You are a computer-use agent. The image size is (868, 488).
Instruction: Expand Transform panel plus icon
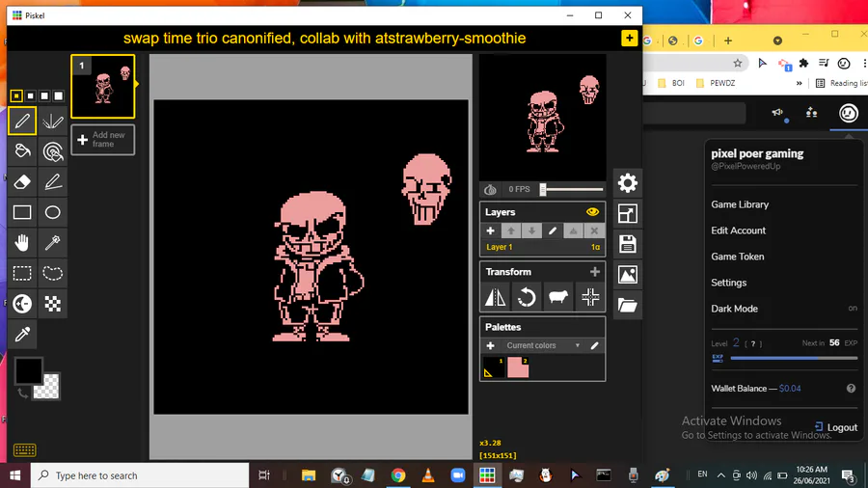[x=594, y=272]
